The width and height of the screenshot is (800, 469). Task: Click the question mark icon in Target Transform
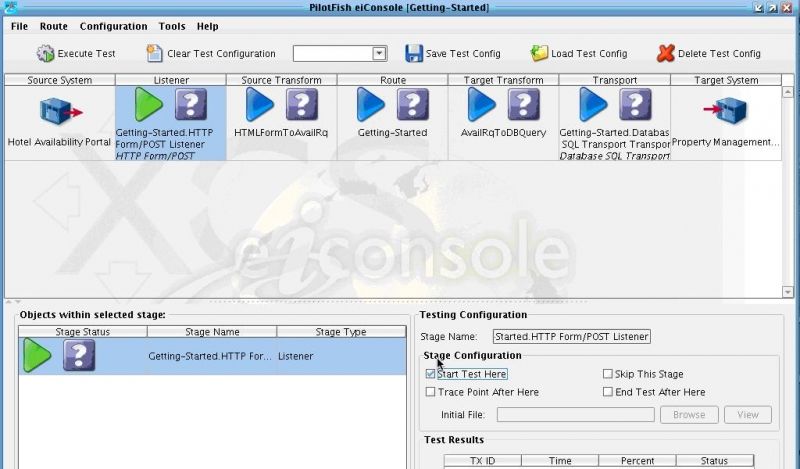click(523, 105)
